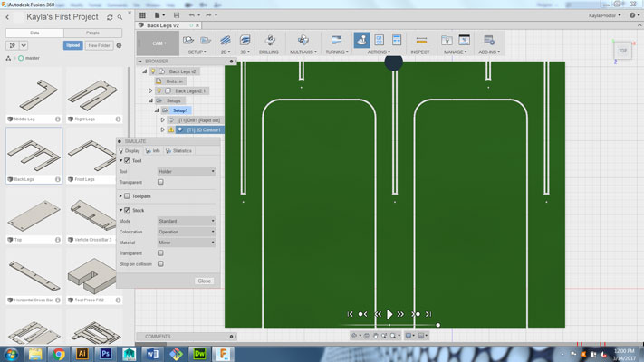Screen dimensions: 644x362
Task: Click the simulation progress slider handle
Action: pyautogui.click(x=438, y=325)
